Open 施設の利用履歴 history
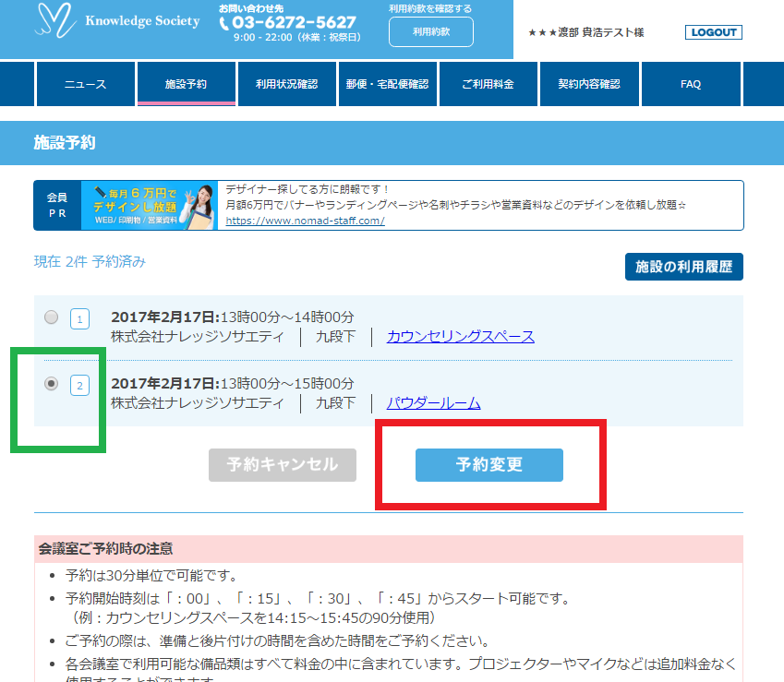Image resolution: width=784 pixels, height=682 pixels. (683, 267)
